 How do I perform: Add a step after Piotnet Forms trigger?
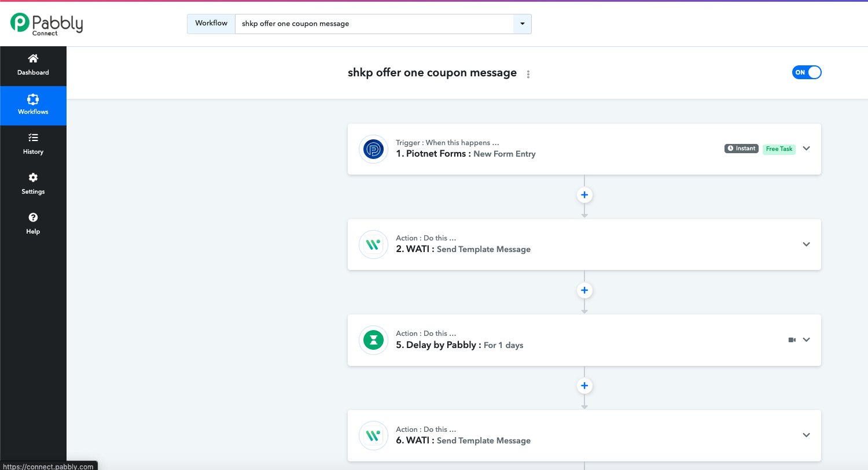584,195
